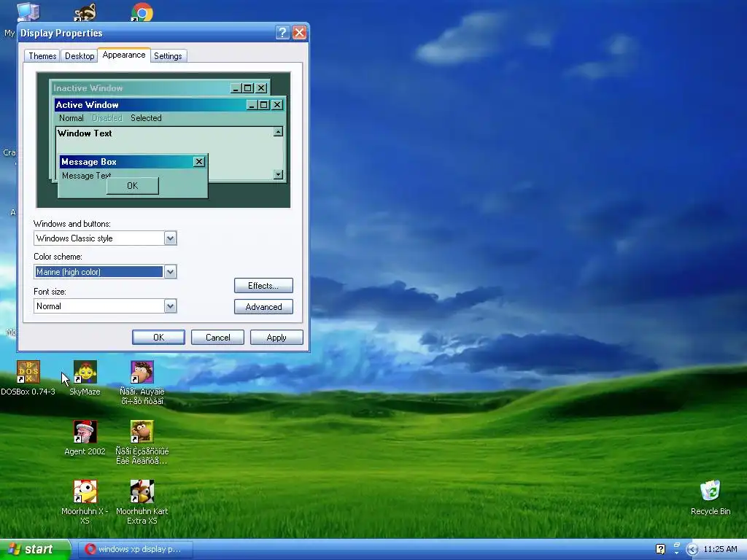
Task: Expand the Color scheme dropdown arrow
Action: pyautogui.click(x=170, y=272)
